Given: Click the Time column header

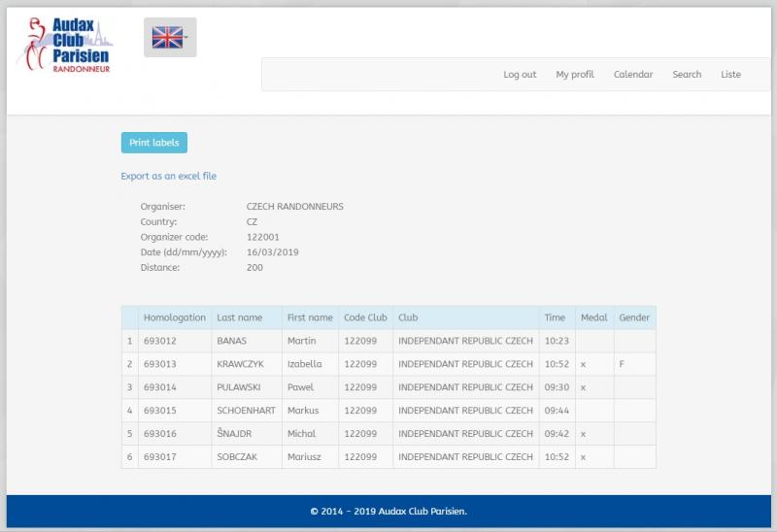Looking at the screenshot, I should click(555, 317).
